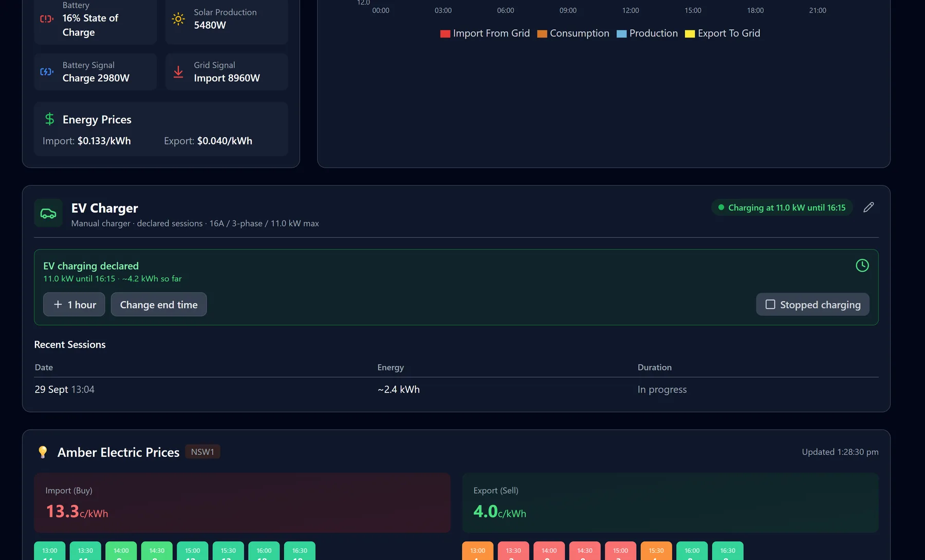Click the red Grid Signal import arrow icon
This screenshot has height=560, width=925.
pyautogui.click(x=178, y=72)
